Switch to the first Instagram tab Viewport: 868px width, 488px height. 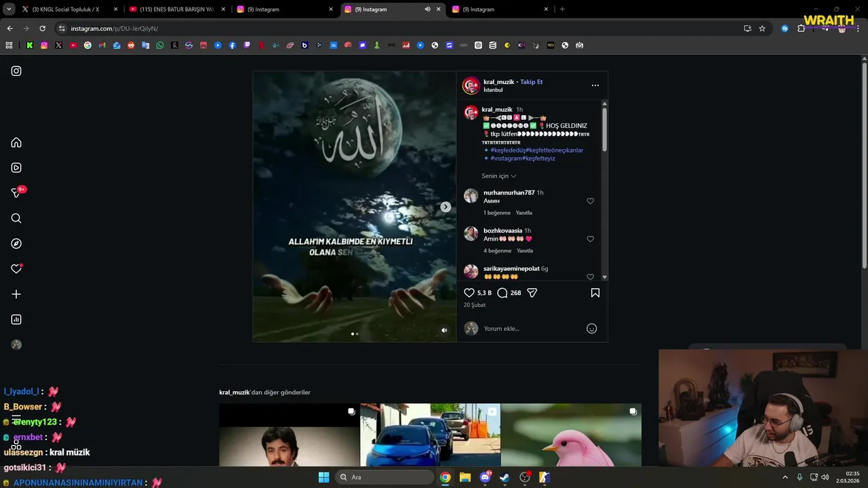click(284, 9)
